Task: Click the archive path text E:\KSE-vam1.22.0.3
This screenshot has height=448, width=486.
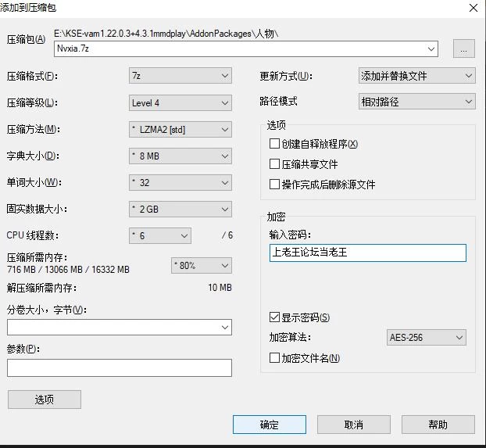Action: click(x=166, y=34)
